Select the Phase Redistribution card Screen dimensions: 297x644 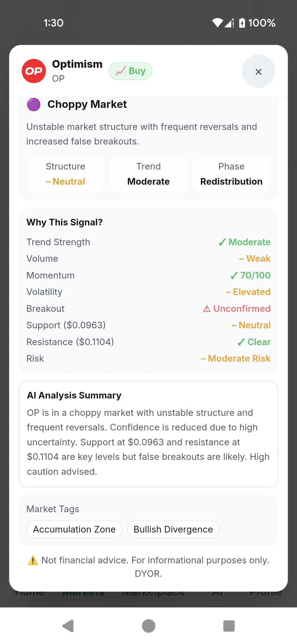[231, 174]
